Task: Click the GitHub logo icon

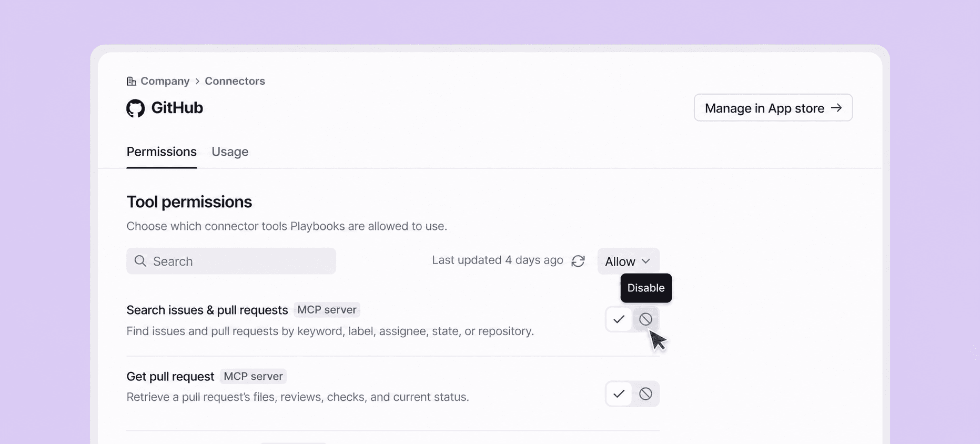Action: pyautogui.click(x=135, y=108)
